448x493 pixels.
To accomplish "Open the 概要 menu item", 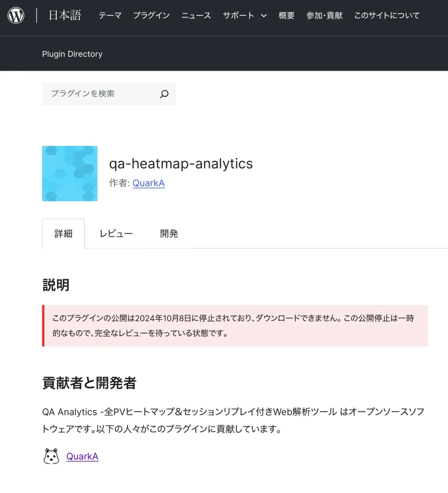I will point(286,15).
